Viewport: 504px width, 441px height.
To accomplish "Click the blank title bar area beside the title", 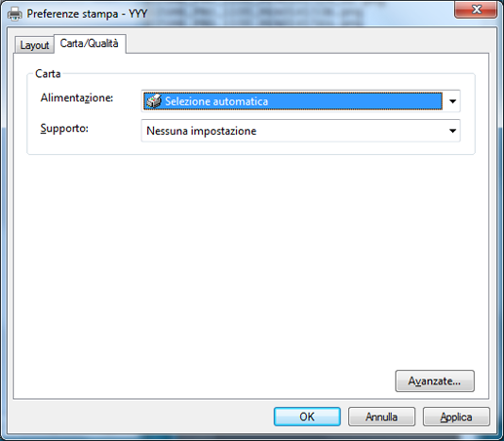I will coord(292,13).
